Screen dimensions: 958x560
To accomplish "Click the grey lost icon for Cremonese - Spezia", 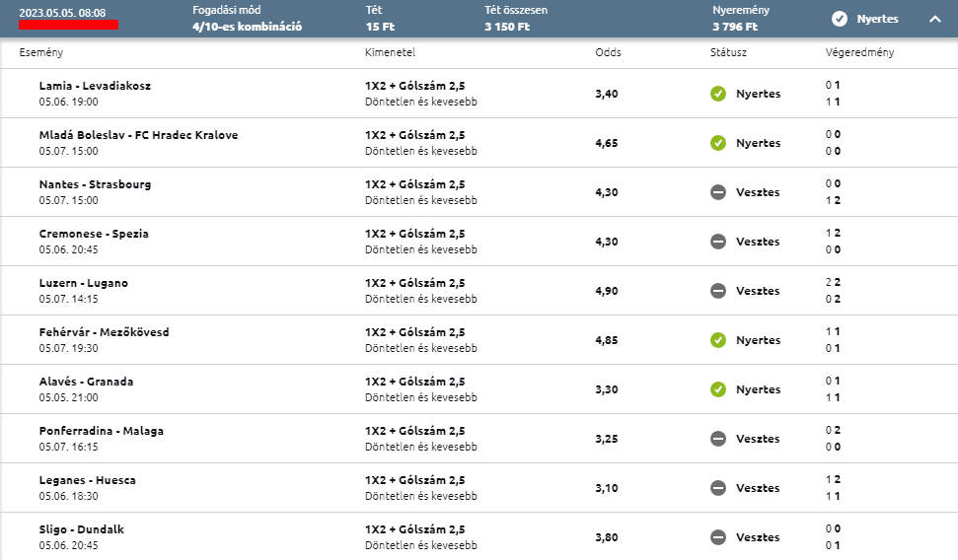I will (718, 242).
